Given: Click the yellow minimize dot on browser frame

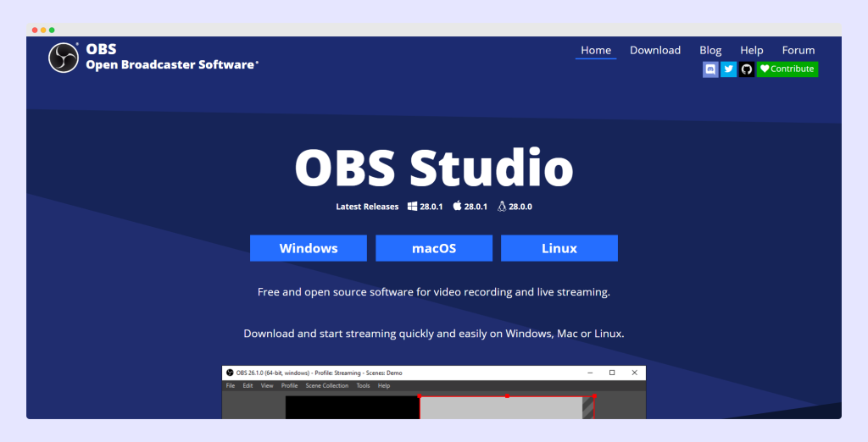Looking at the screenshot, I should pyautogui.click(x=43, y=30).
